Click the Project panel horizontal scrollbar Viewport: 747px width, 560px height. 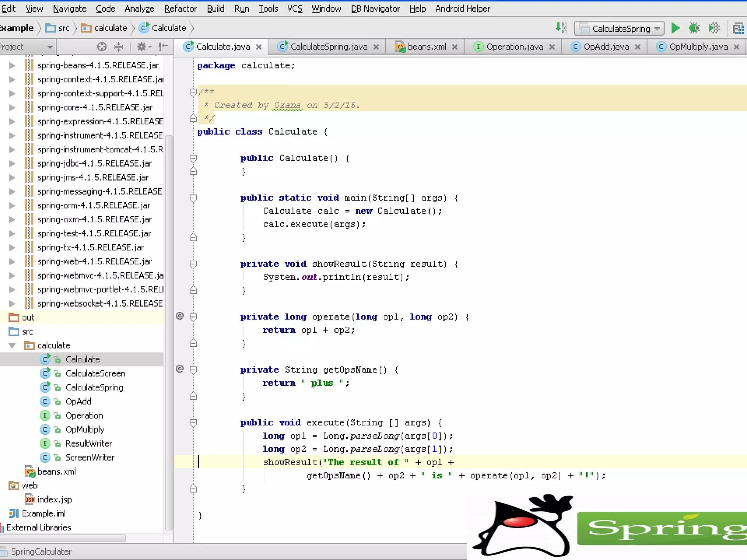click(63, 538)
